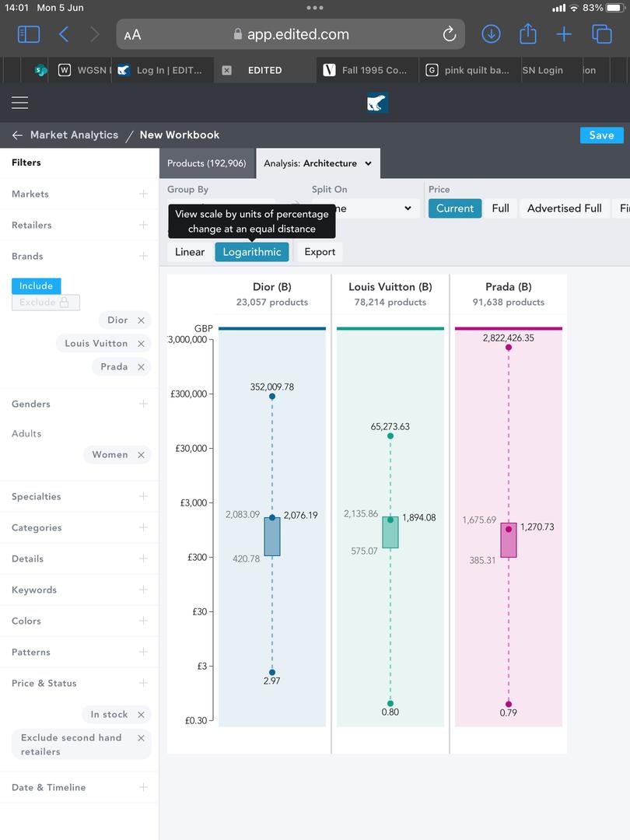Add a Price & Status filter plus
Viewport: 630px width, 840px height.
(x=144, y=683)
